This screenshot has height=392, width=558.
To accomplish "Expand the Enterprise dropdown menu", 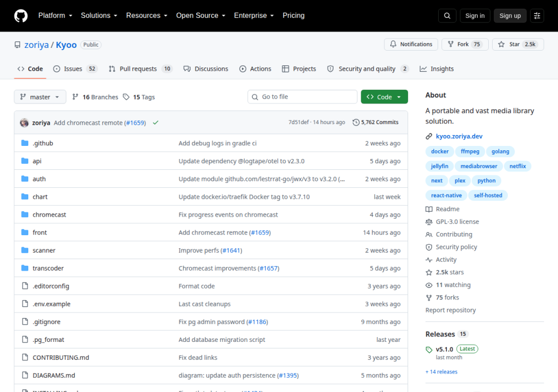I will click(254, 16).
